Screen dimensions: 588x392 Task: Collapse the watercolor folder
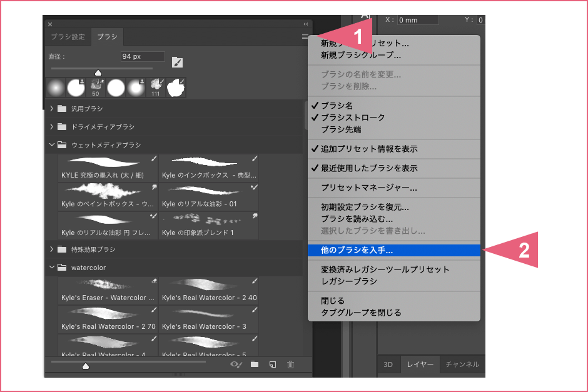point(52,268)
